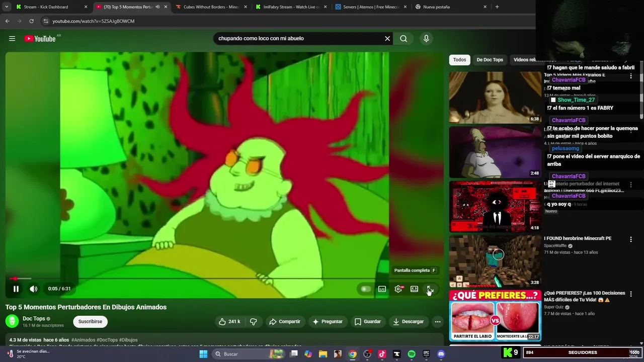Image resolution: width=644 pixels, height=362 pixels.
Task: Switch to ImlFabry Stream tab
Action: pos(291,7)
